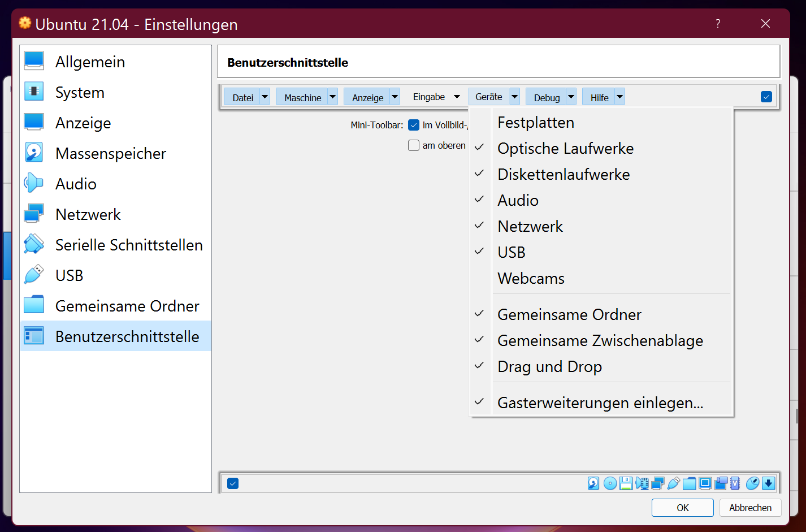Toggle the virtualization chip status bar indicator
Image resolution: width=806 pixels, height=532 pixels.
[x=735, y=483]
